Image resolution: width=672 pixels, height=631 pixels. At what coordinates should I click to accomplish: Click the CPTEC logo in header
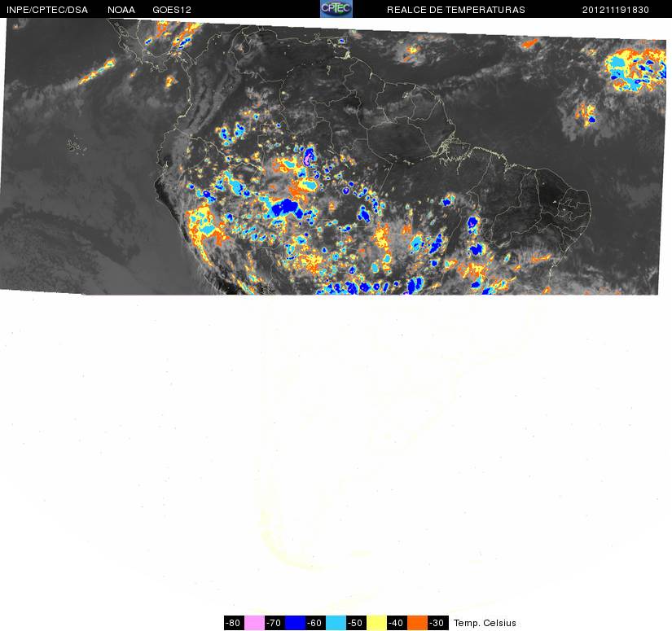(336, 9)
